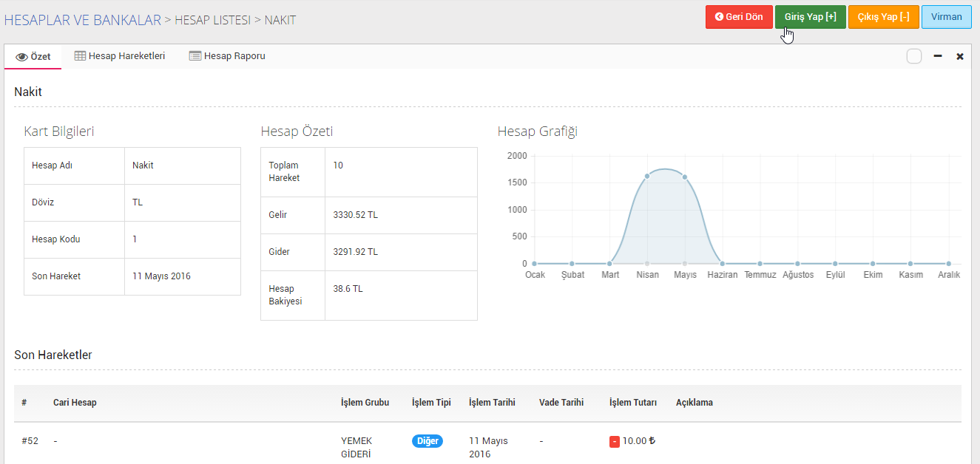Image resolution: width=980 pixels, height=464 pixels.
Task: Click the Virman transfer button
Action: (x=947, y=17)
